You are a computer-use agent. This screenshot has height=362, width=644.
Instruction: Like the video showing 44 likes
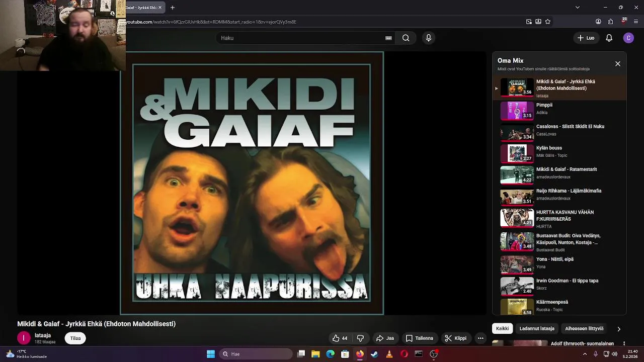click(340, 338)
